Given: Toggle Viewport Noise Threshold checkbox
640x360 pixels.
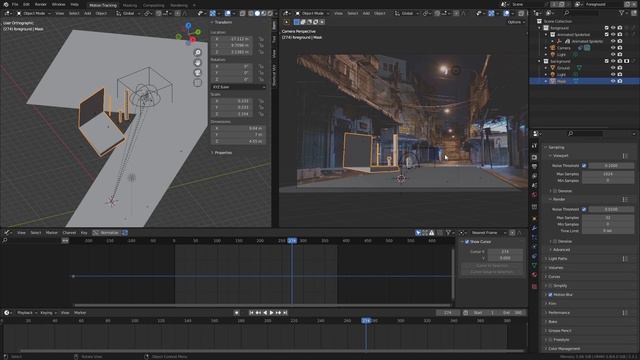Looking at the screenshot, I should pyautogui.click(x=584, y=166).
